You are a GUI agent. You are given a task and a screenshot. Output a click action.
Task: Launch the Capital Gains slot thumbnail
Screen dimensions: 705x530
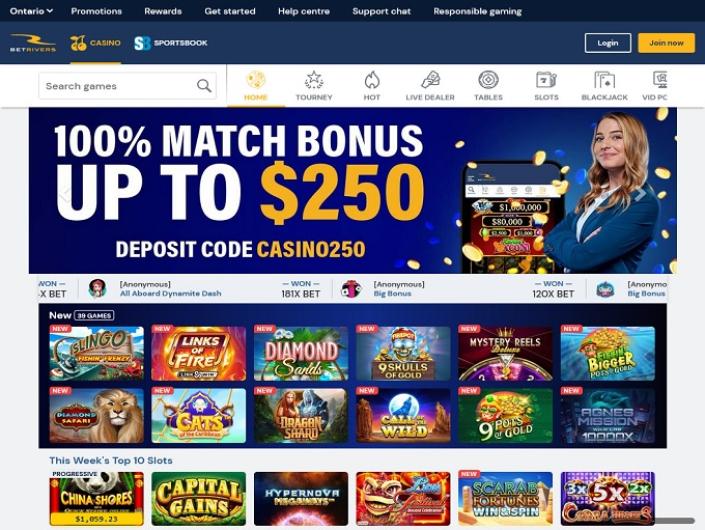click(x=199, y=499)
